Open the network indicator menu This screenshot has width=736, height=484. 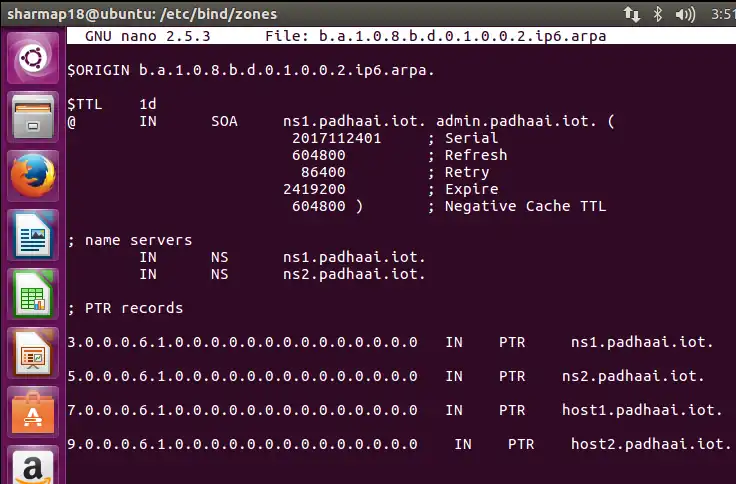coord(631,14)
